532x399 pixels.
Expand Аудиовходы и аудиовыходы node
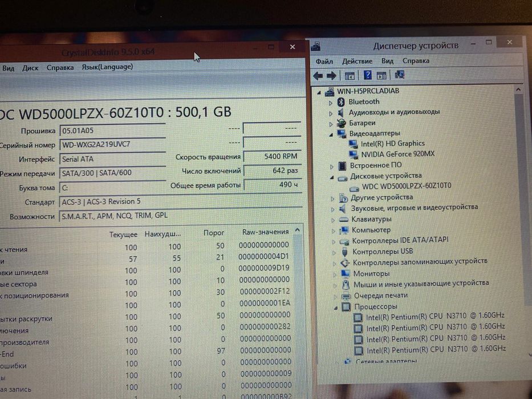click(331, 113)
